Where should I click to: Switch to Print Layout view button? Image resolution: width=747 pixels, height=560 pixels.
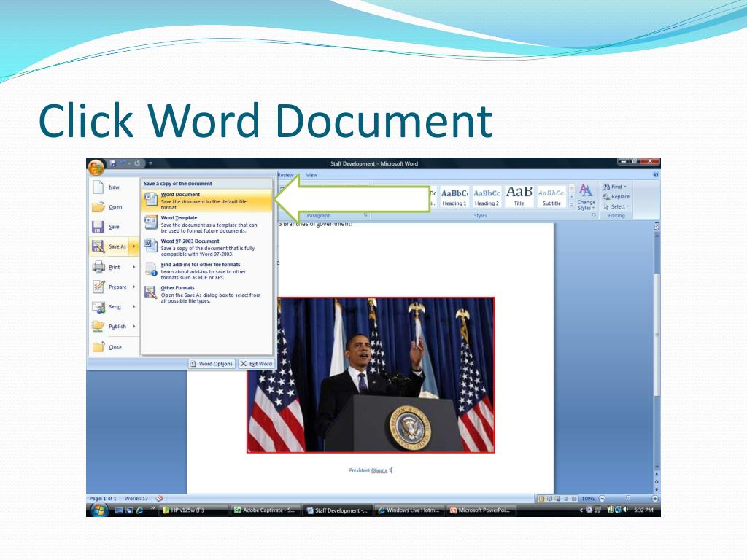(x=541, y=499)
